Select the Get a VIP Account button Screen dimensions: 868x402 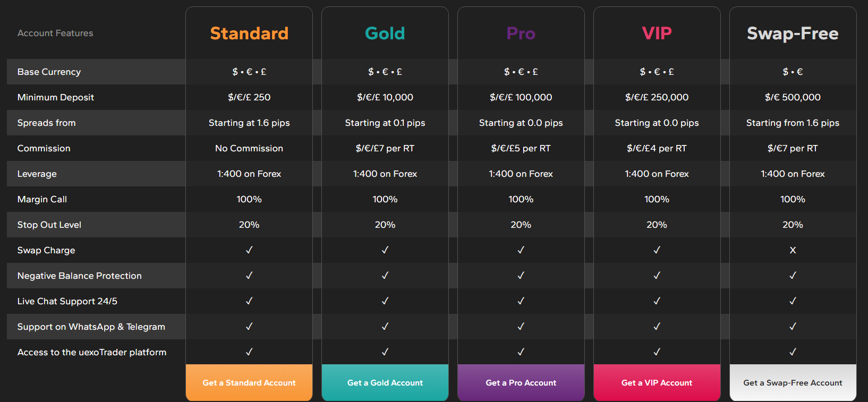(x=657, y=382)
